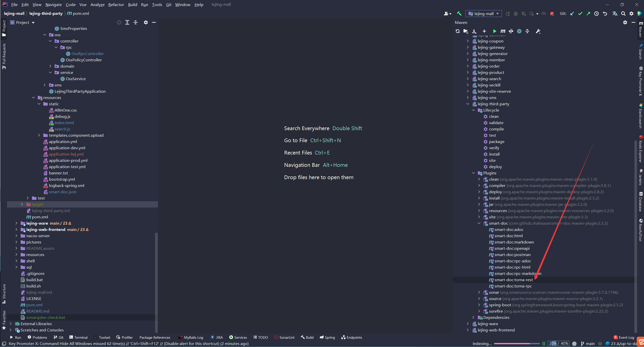Expand the target folder
The width and height of the screenshot is (644, 347).
point(22,204)
